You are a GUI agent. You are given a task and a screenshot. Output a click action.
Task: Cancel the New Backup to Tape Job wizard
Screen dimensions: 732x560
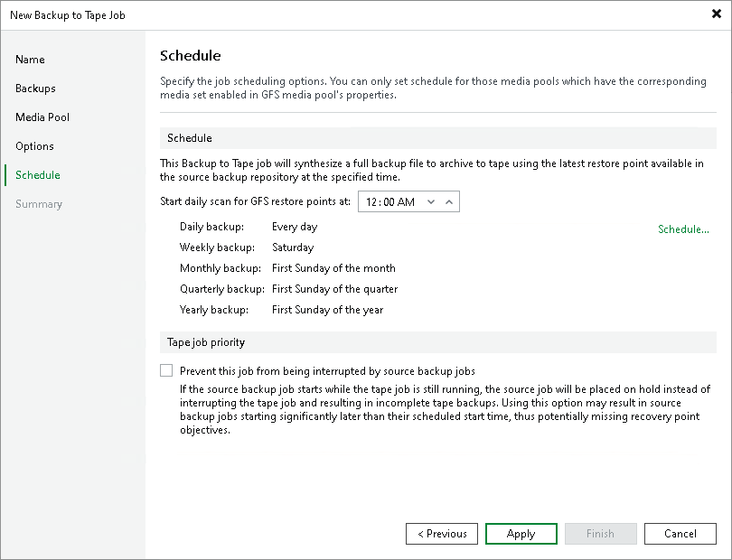680,533
